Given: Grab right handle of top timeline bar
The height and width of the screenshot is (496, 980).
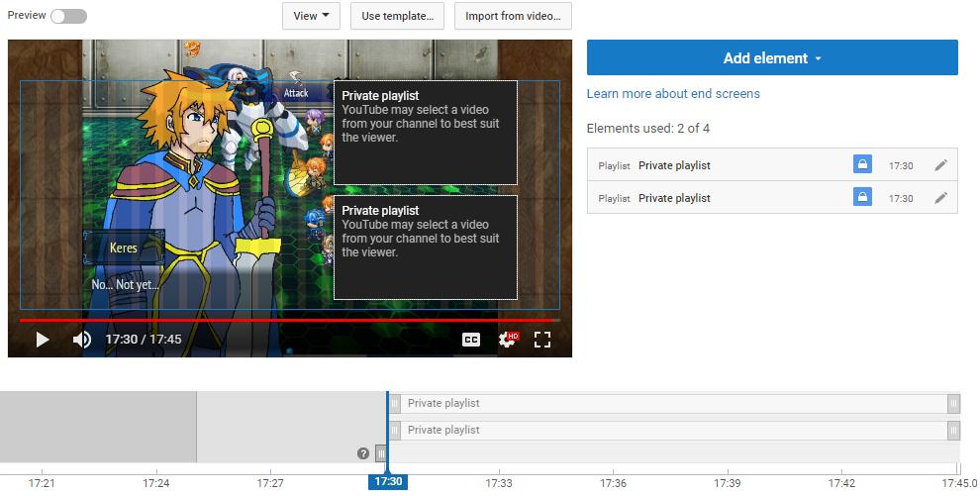Looking at the screenshot, I should (x=953, y=404).
